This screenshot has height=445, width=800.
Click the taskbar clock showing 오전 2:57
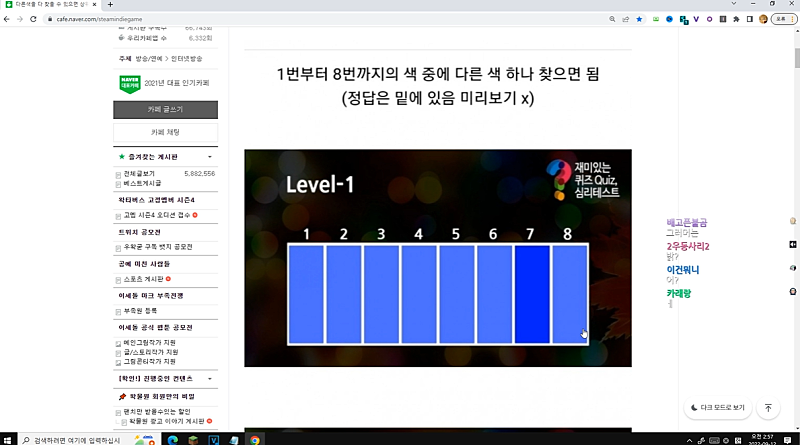(763, 439)
